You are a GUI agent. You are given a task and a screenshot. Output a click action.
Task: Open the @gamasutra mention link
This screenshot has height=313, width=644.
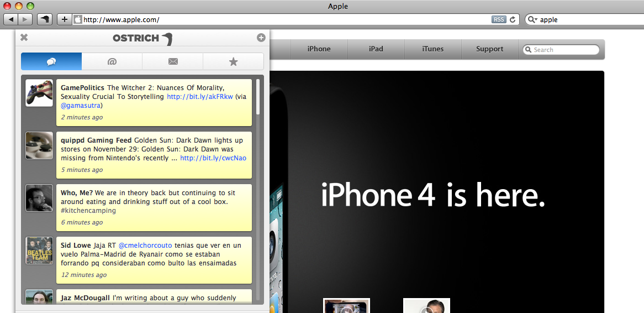tap(81, 106)
